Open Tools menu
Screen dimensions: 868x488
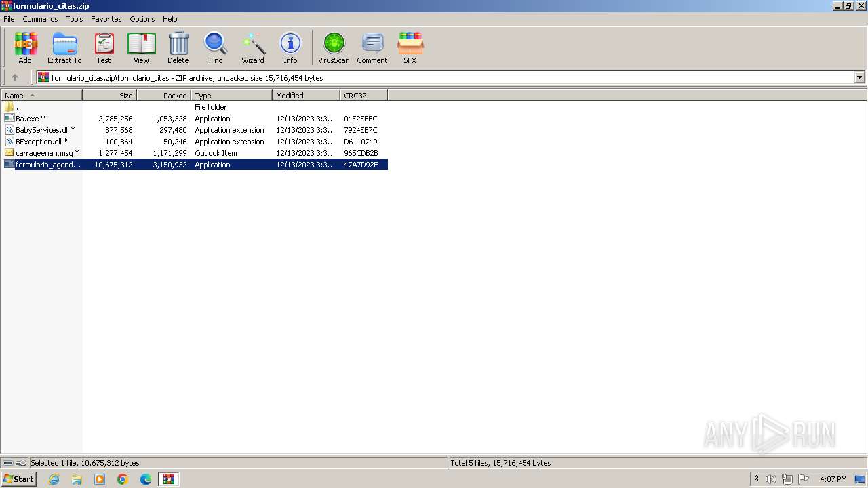coord(75,19)
